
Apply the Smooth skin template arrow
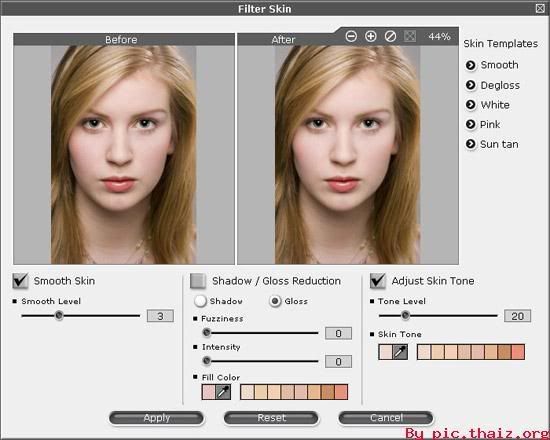pos(470,65)
